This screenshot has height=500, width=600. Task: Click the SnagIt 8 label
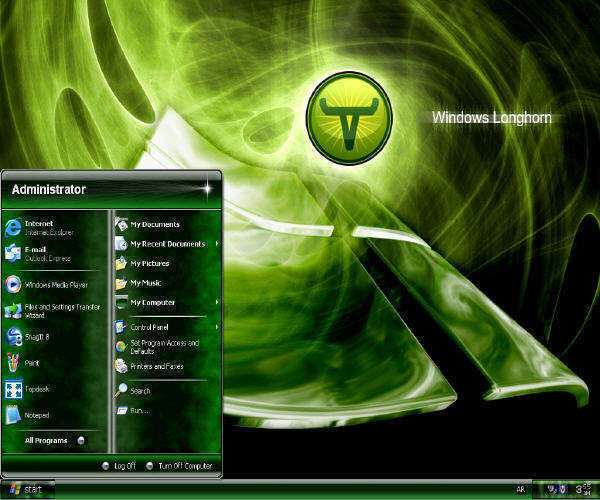37,337
